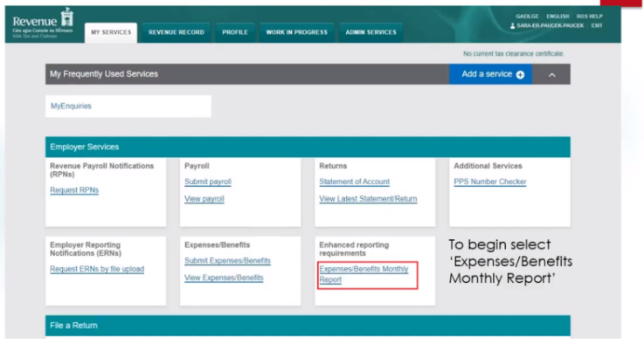Click the Request RPNs link
The height and width of the screenshot is (357, 644).
(74, 190)
